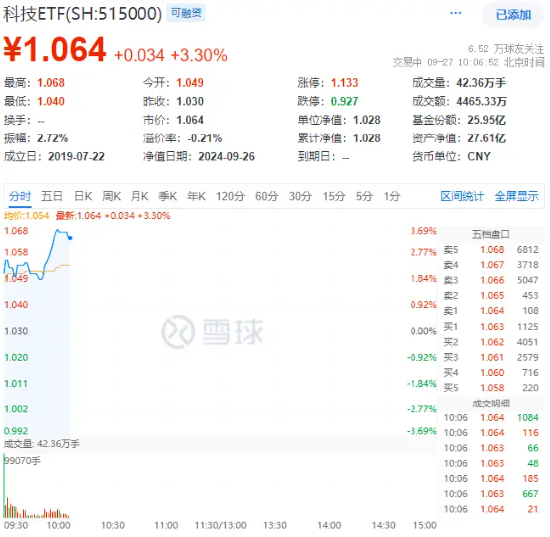Image resolution: width=550 pixels, height=537 pixels.
Task: Open the 周K chart tab
Action: click(112, 196)
